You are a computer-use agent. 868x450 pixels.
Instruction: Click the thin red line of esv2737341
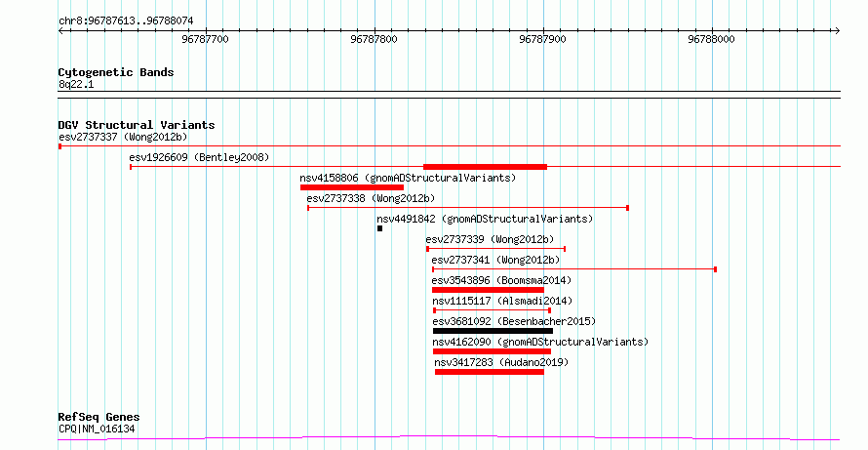point(574,269)
